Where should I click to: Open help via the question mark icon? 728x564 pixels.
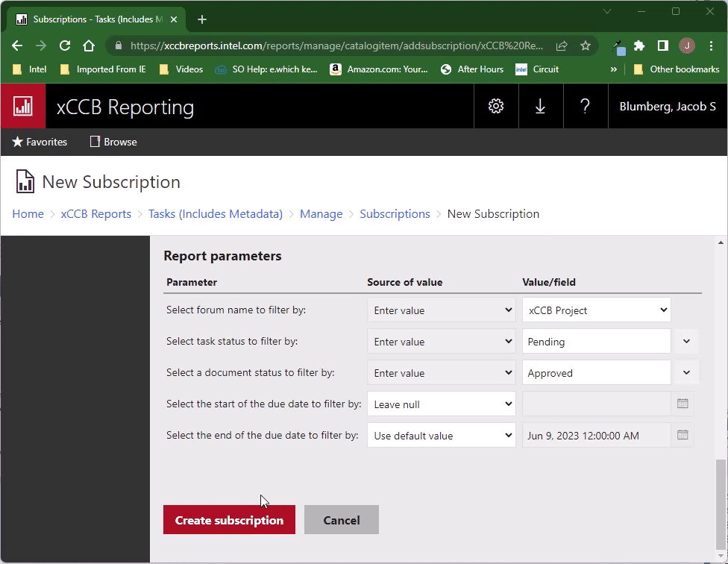586,106
